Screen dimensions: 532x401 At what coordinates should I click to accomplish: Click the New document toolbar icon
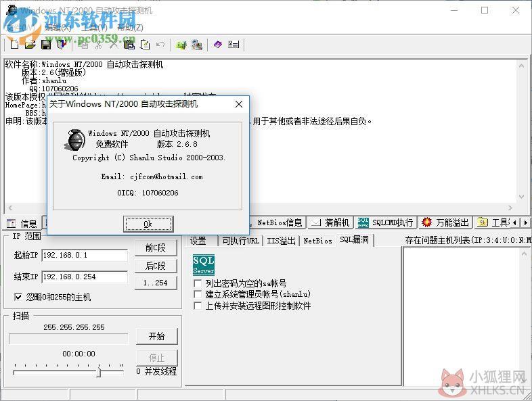(x=15, y=45)
